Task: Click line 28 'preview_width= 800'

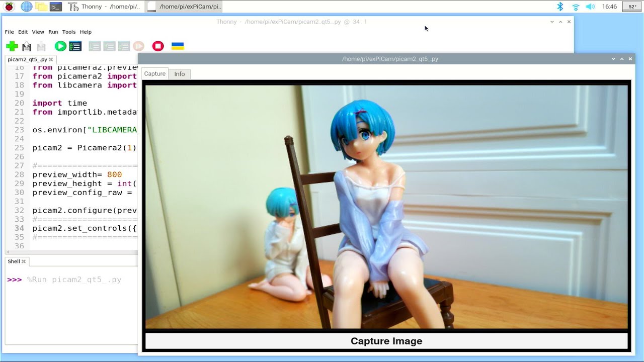Action: [77, 174]
